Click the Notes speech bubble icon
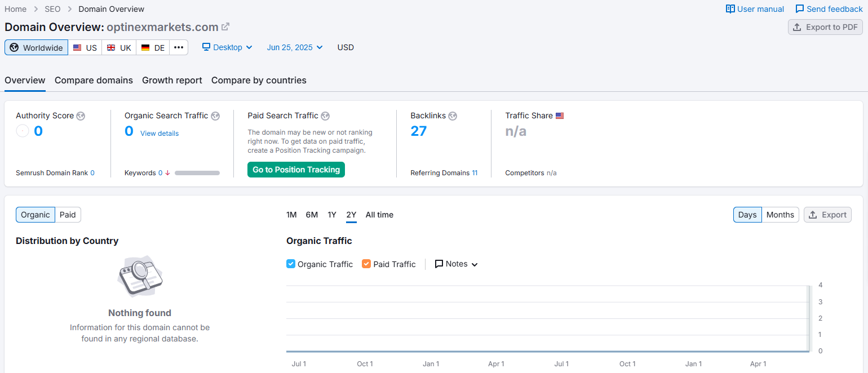Screen dimensions: 868x373 click(439, 264)
